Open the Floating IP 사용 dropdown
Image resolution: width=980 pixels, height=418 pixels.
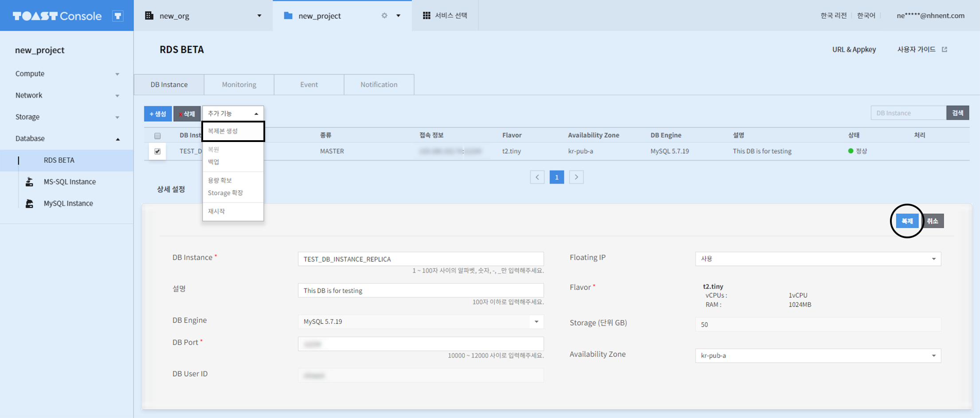coord(818,259)
